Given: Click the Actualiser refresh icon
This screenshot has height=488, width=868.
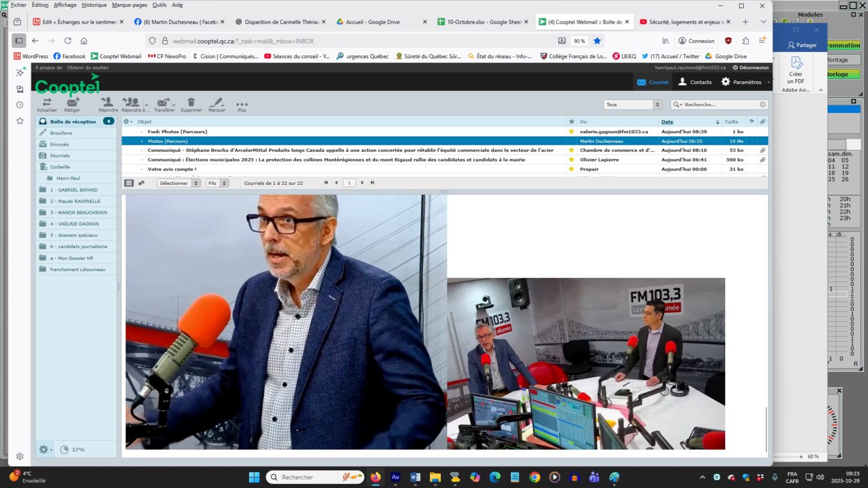Looking at the screenshot, I should click(47, 103).
